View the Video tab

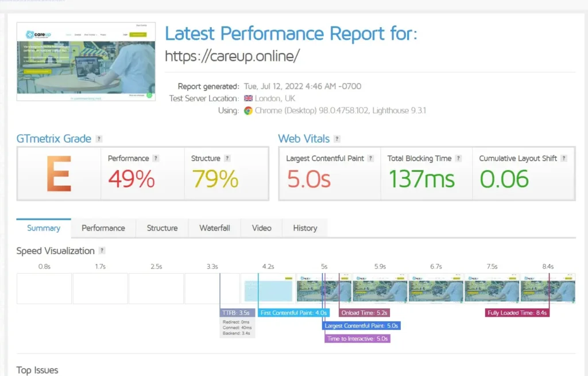(x=261, y=228)
